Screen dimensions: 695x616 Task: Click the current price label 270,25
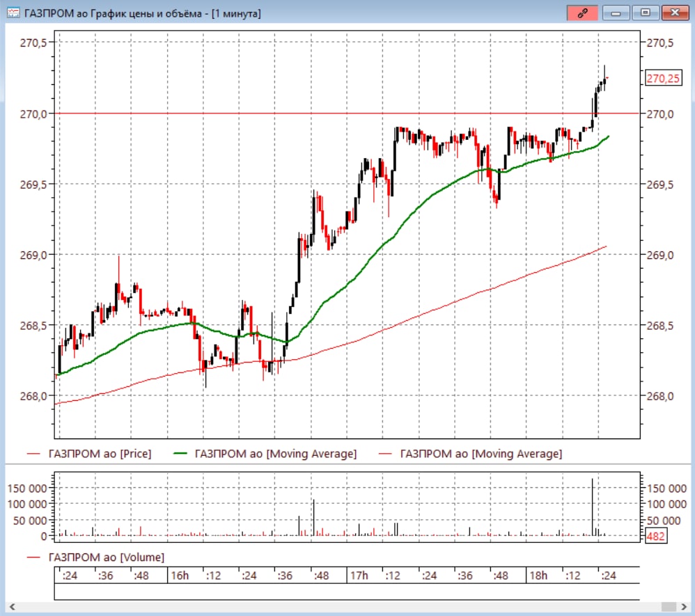pyautogui.click(x=663, y=79)
